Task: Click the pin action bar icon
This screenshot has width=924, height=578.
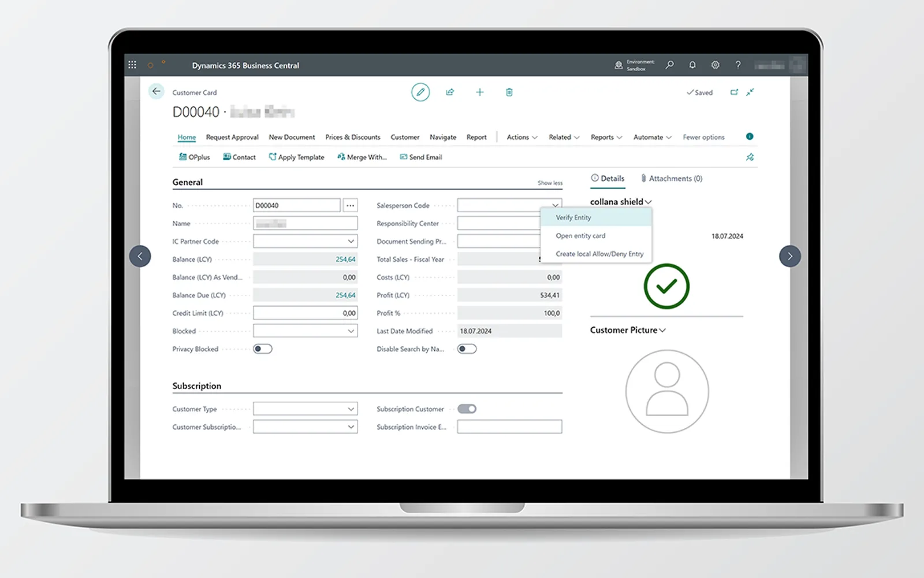Action: pyautogui.click(x=750, y=157)
